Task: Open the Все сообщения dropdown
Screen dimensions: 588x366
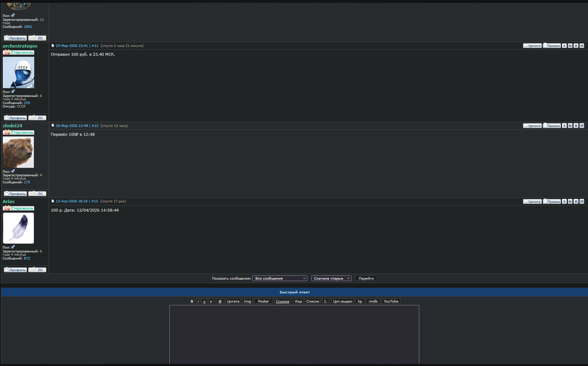Action: [x=280, y=278]
